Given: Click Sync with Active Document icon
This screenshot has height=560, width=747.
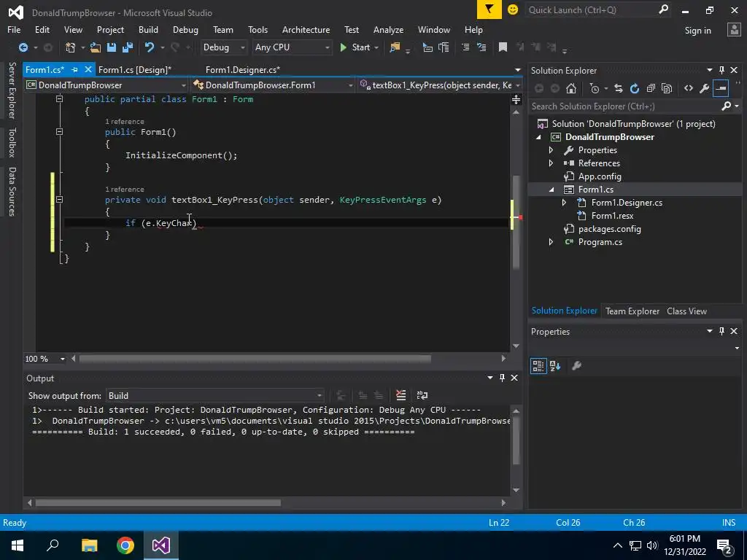Looking at the screenshot, I should 619,88.
